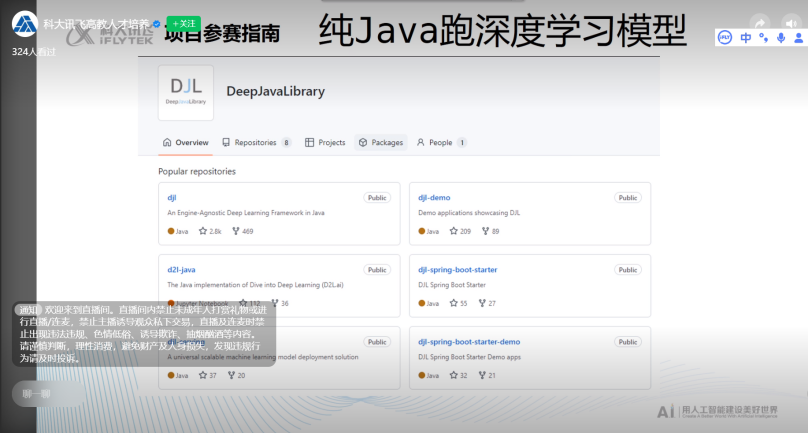View the 27 forks of djl-spring-boot-starter
This screenshot has width=808, height=433.
[487, 303]
